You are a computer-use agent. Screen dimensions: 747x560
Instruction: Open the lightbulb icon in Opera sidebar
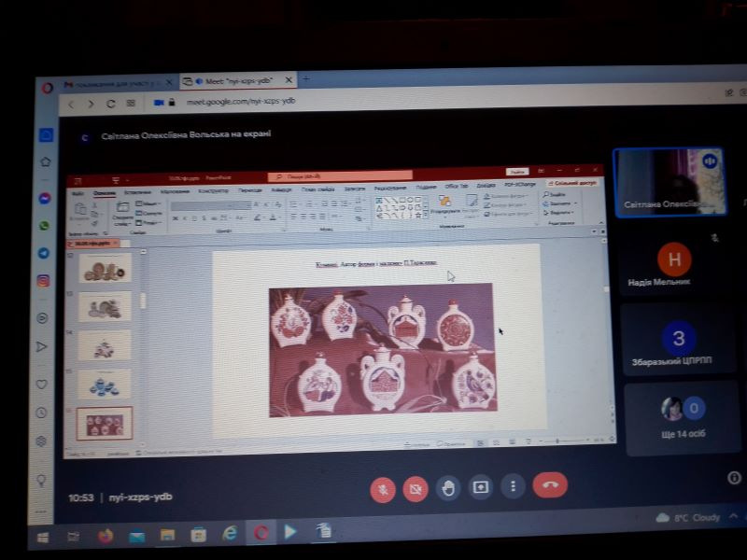41,480
